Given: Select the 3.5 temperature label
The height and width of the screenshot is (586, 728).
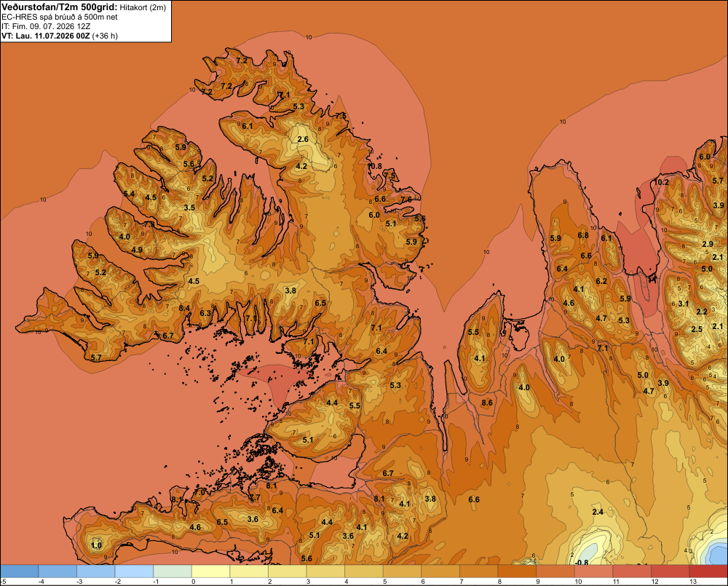Looking at the screenshot, I should pos(189,207).
